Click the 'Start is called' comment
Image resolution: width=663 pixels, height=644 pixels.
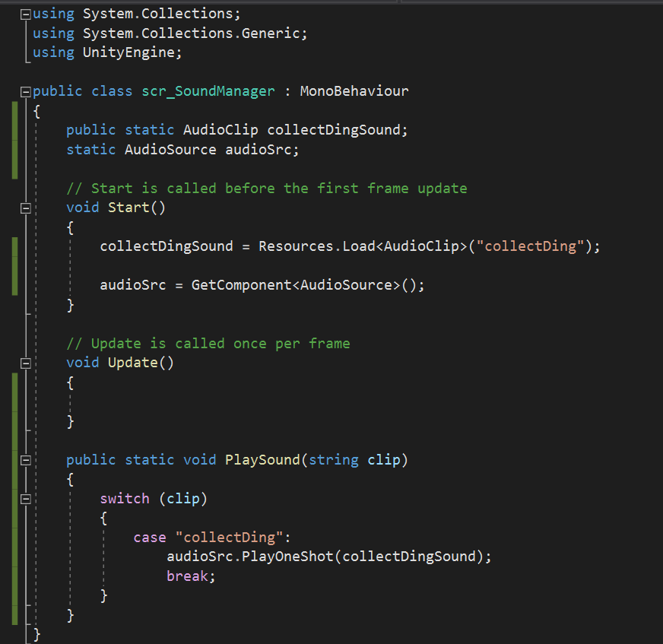pyautogui.click(x=266, y=188)
